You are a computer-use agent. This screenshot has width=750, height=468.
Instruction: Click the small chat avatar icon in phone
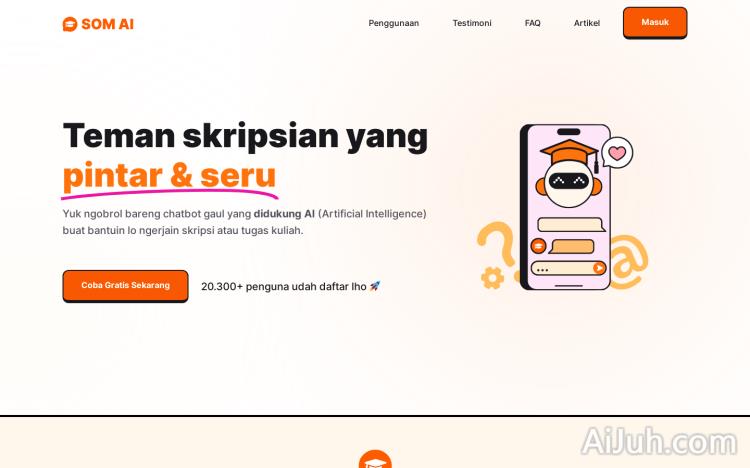click(x=538, y=246)
